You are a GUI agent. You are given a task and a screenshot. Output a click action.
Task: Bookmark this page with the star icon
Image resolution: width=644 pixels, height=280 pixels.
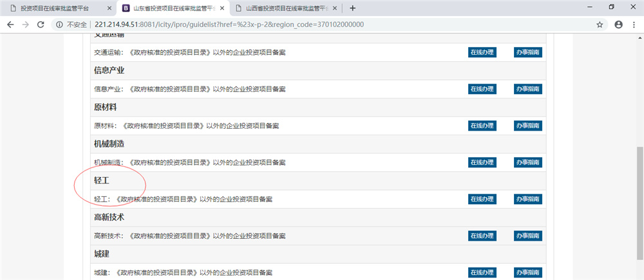pyautogui.click(x=600, y=24)
